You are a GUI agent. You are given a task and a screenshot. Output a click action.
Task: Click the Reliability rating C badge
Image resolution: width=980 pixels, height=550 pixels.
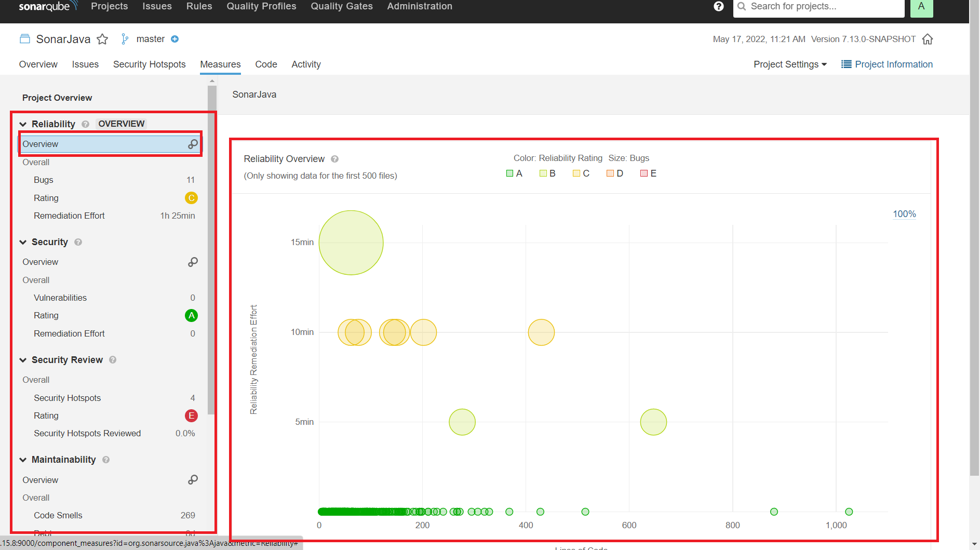(191, 198)
